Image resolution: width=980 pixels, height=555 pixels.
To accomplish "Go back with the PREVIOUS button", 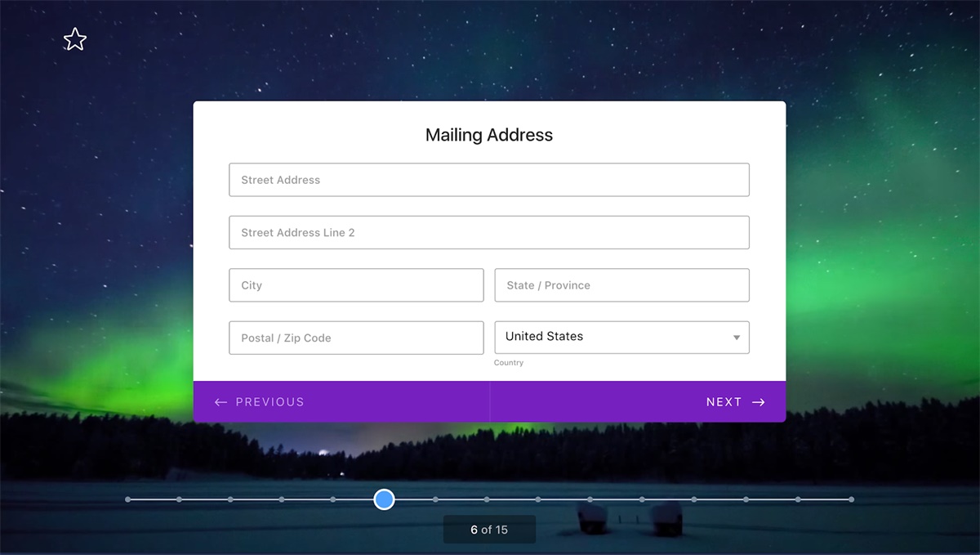I will click(260, 402).
